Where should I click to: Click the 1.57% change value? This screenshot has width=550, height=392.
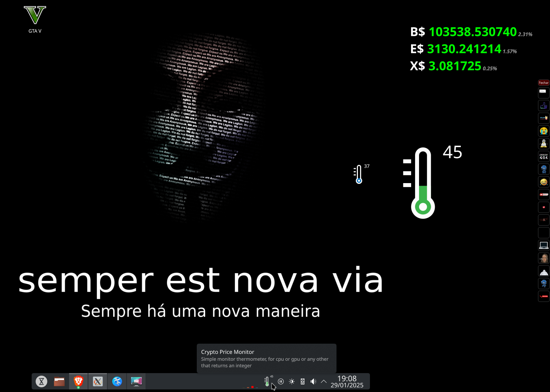coord(510,52)
